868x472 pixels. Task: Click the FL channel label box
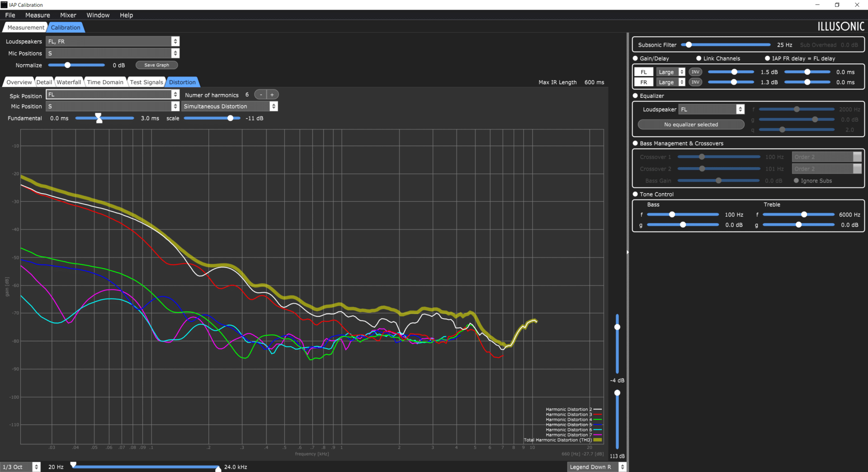644,72
